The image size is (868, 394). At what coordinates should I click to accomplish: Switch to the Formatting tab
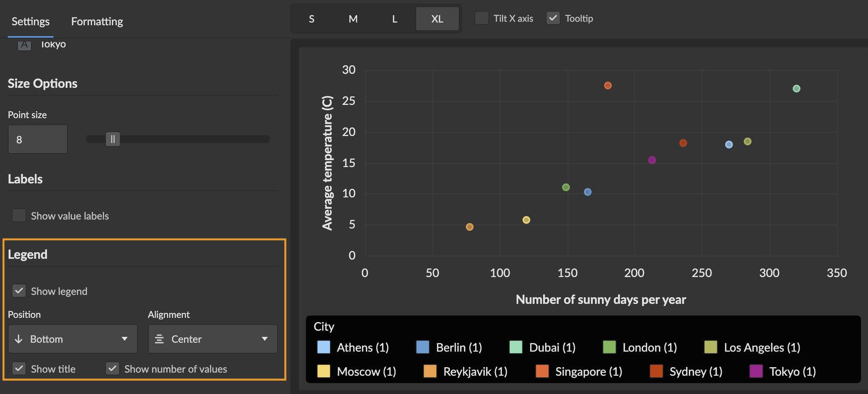coord(97,21)
